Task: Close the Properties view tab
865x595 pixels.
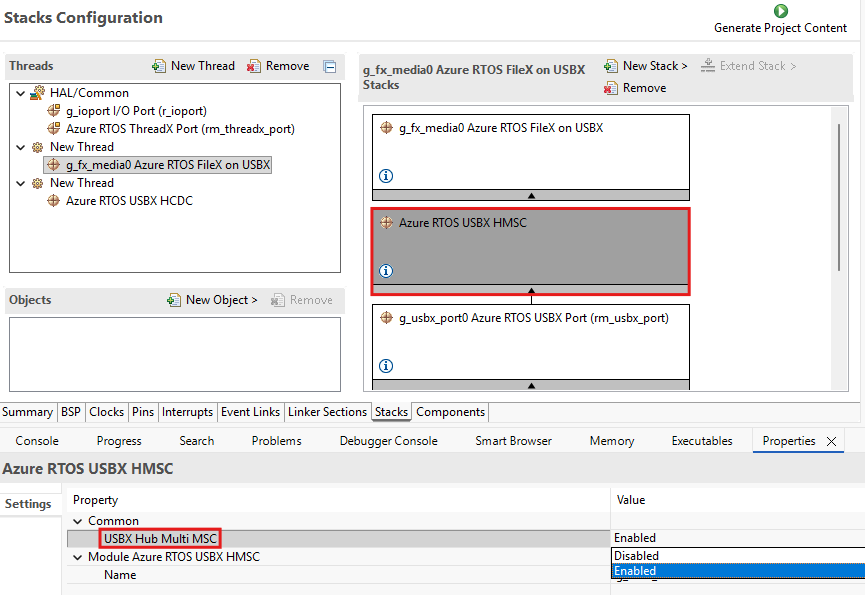Action: pos(831,441)
